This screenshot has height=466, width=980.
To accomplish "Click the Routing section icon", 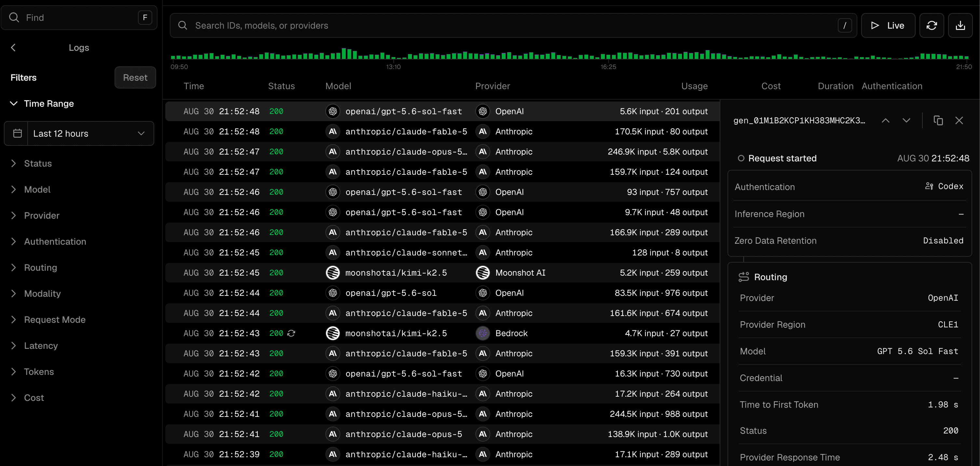I will [743, 277].
